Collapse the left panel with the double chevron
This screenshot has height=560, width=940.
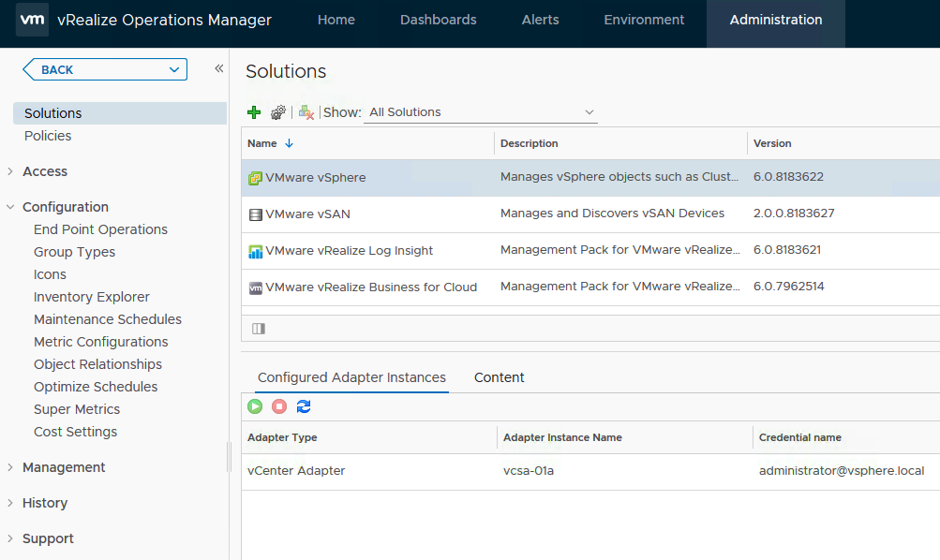click(x=218, y=67)
